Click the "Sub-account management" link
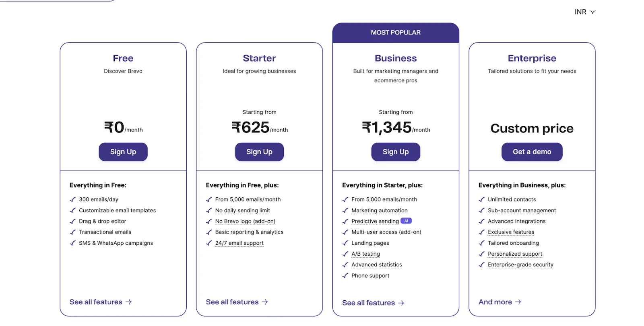The width and height of the screenshot is (644, 326). 522,210
